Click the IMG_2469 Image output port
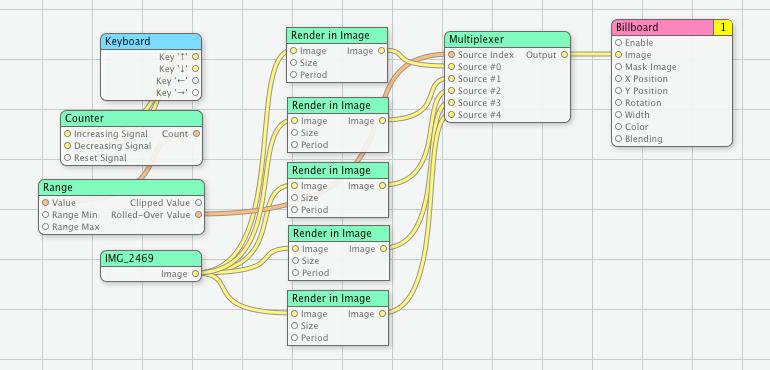This screenshot has height=370, width=770. 195,274
